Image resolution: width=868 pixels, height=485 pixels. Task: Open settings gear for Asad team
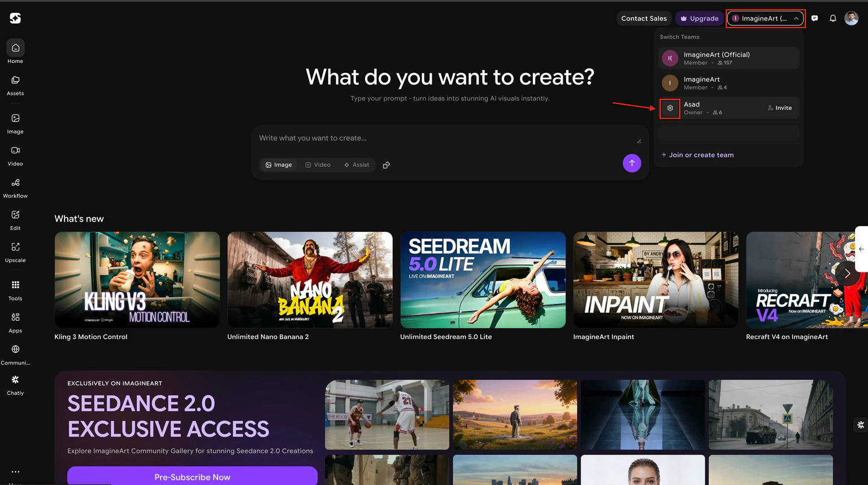(x=670, y=108)
